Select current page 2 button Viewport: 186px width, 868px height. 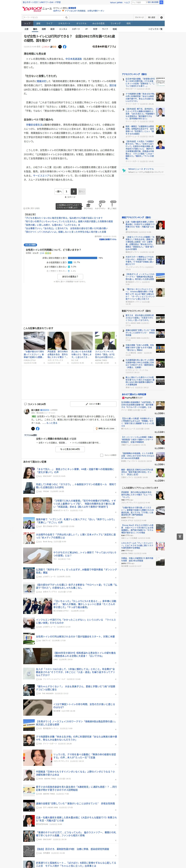click(x=73, y=191)
